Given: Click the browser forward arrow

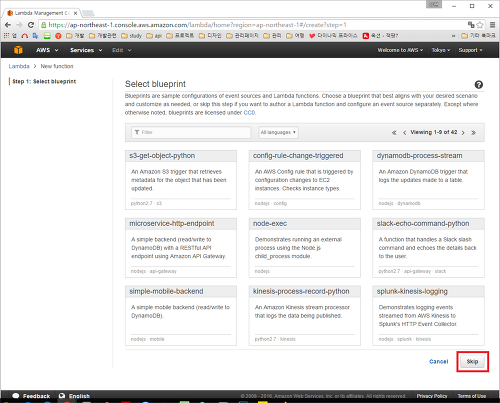Looking at the screenshot, I should coord(19,25).
